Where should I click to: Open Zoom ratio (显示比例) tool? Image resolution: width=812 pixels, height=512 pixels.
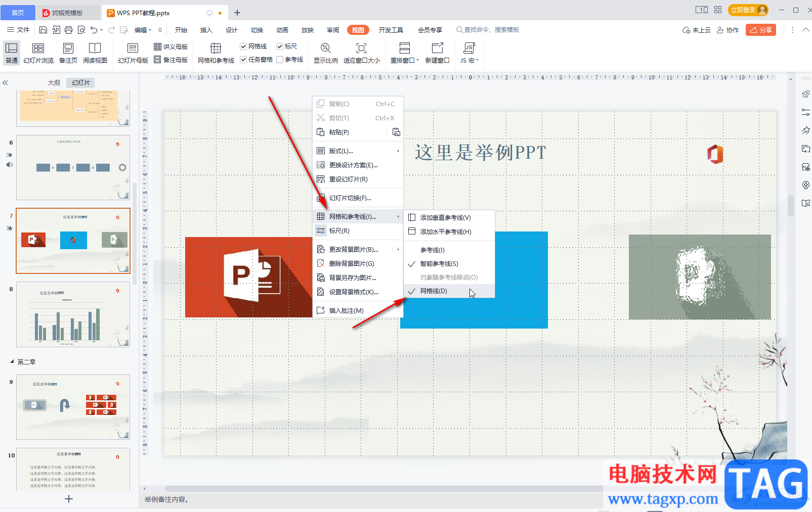326,53
